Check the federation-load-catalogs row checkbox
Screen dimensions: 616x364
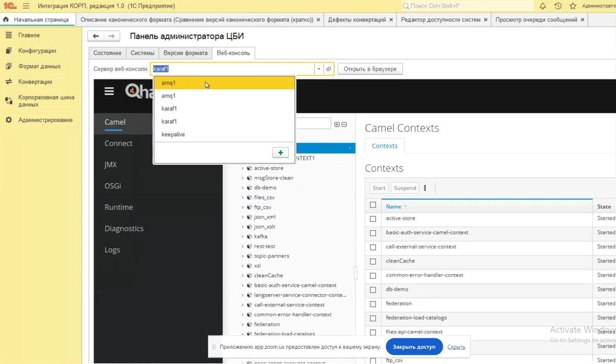click(373, 318)
